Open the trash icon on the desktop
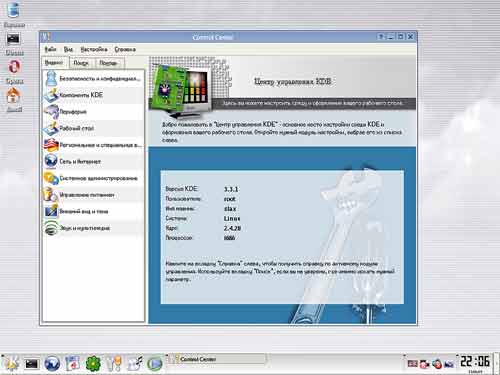This screenshot has width=500, height=375. (x=14, y=9)
